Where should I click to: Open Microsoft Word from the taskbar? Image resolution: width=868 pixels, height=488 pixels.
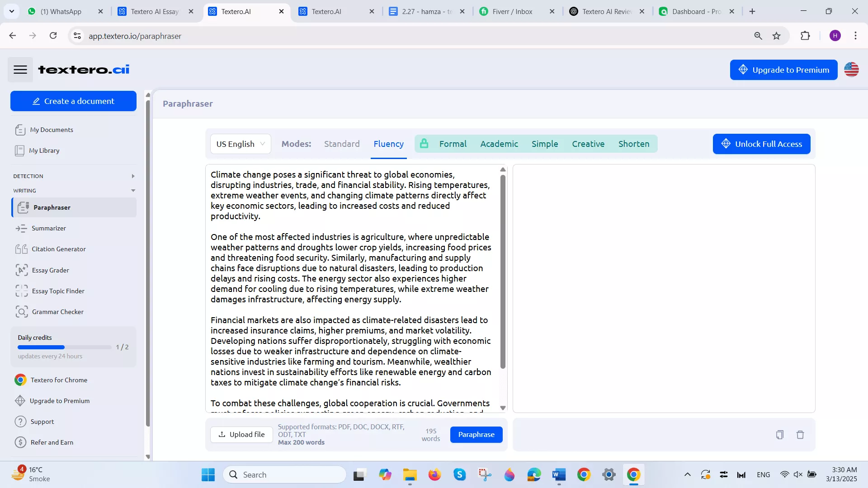pyautogui.click(x=559, y=474)
